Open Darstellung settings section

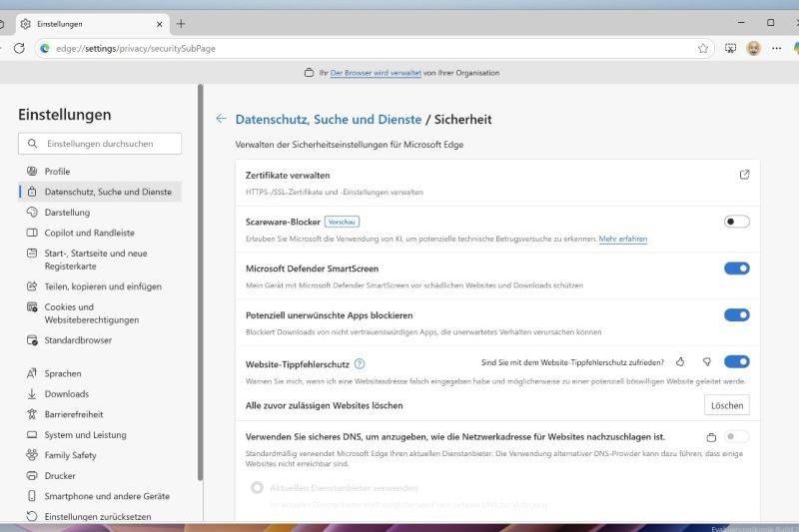[x=100, y=213]
